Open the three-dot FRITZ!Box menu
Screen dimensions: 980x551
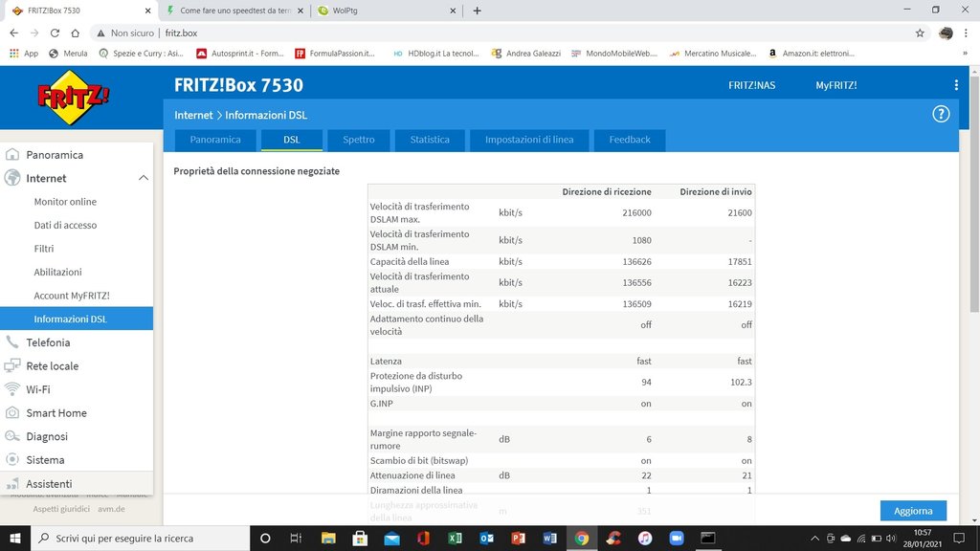tap(956, 85)
